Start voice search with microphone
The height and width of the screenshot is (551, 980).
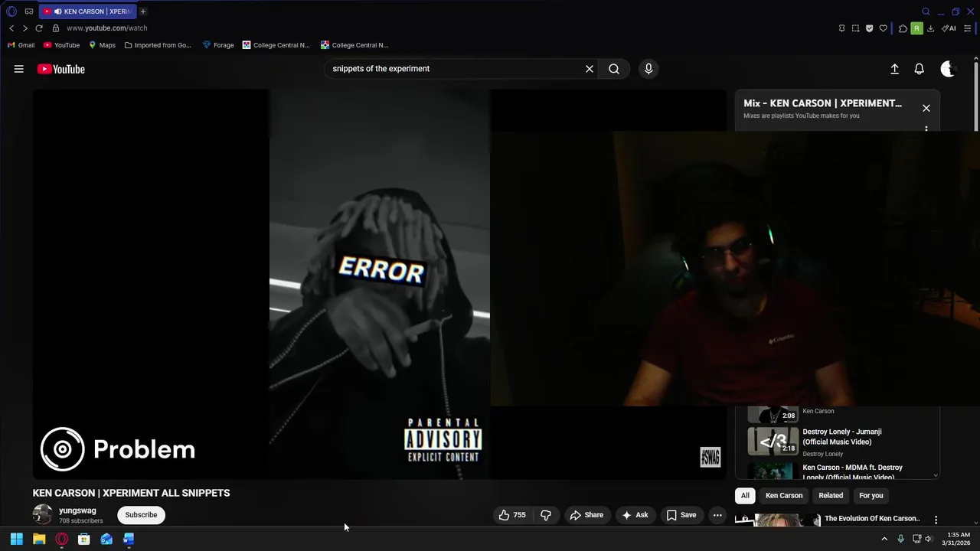[x=648, y=69]
